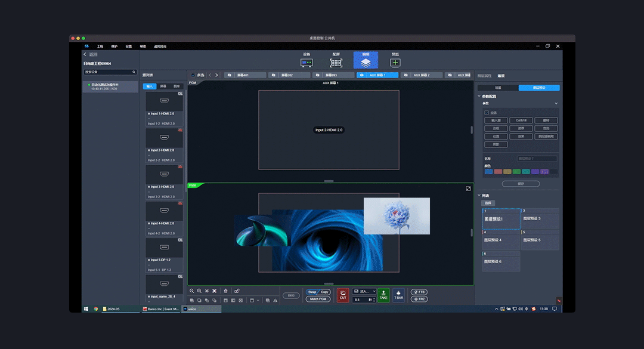Screen dimensions: 644x349
Task: Hit the red CUT button
Action: click(x=343, y=295)
